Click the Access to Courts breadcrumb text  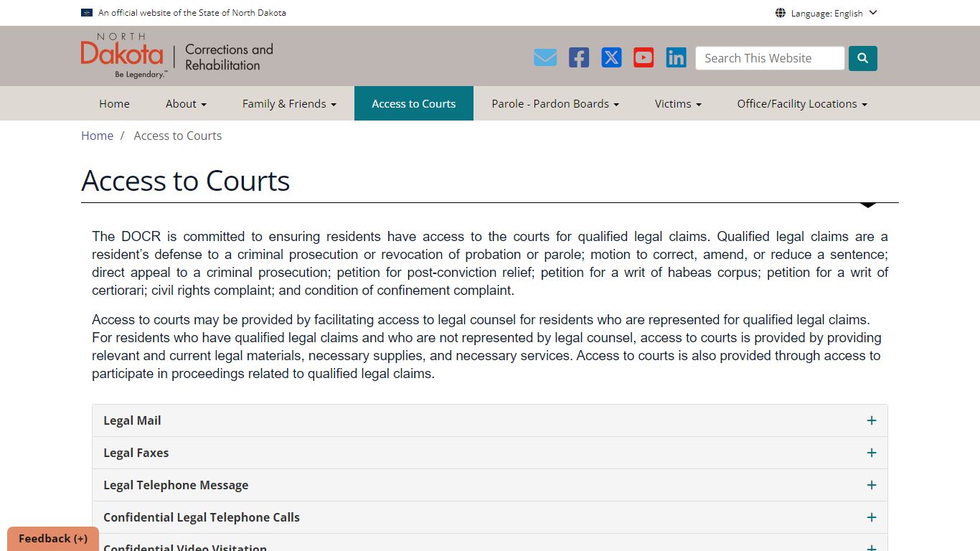pos(178,136)
